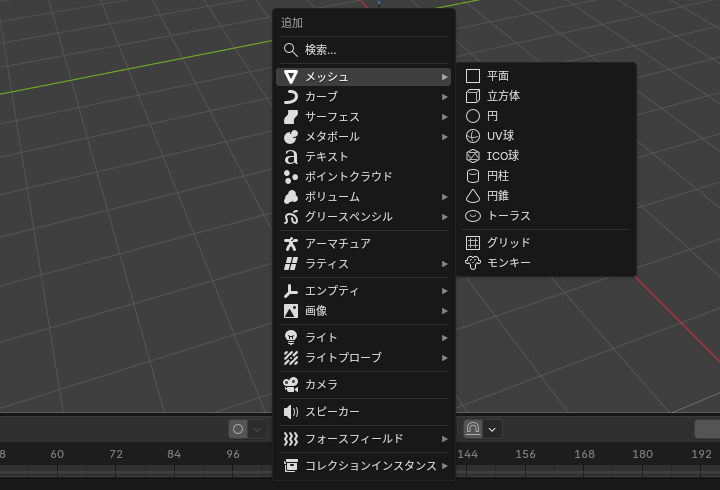Click frame 72 on the timeline ruler
The width and height of the screenshot is (720, 490).
[116, 454]
